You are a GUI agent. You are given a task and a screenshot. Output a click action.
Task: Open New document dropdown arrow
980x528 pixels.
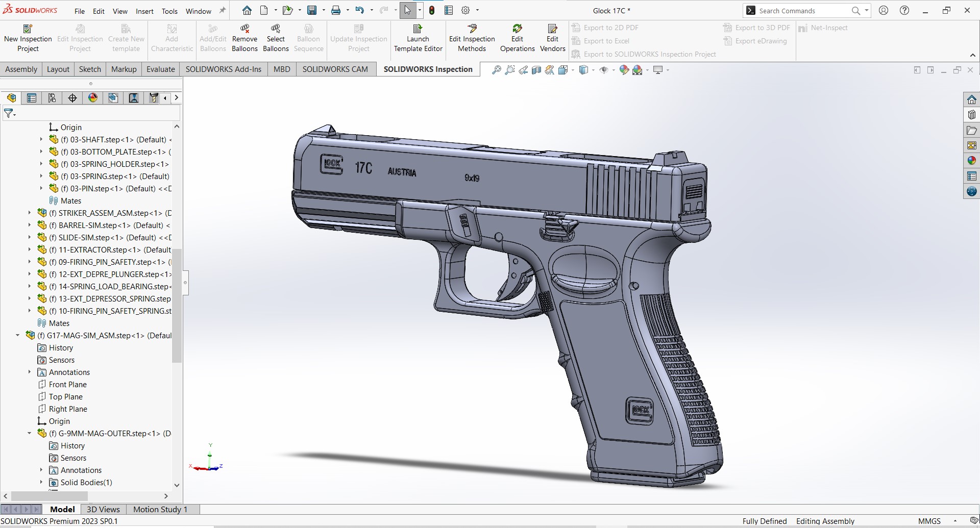point(276,10)
